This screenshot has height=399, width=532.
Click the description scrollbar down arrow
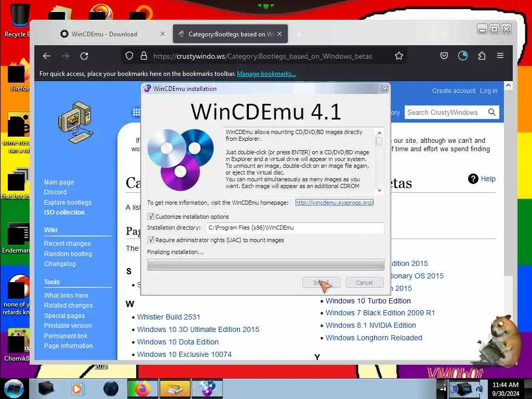point(379,191)
